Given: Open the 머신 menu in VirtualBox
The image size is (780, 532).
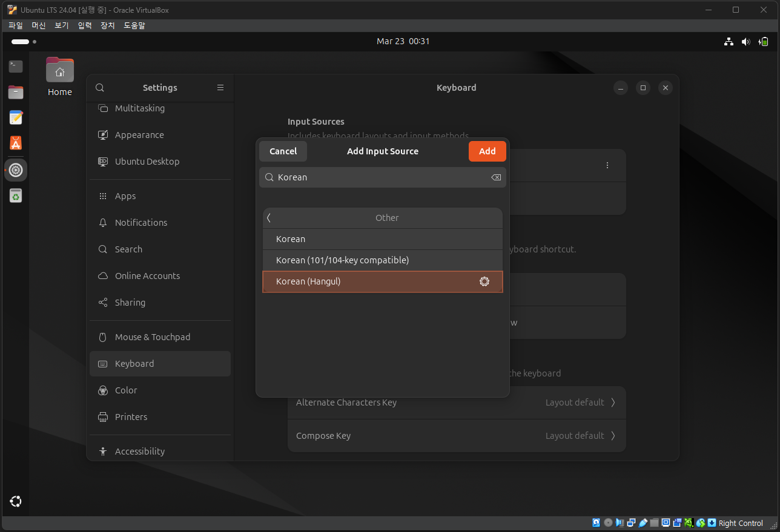Looking at the screenshot, I should (39, 25).
